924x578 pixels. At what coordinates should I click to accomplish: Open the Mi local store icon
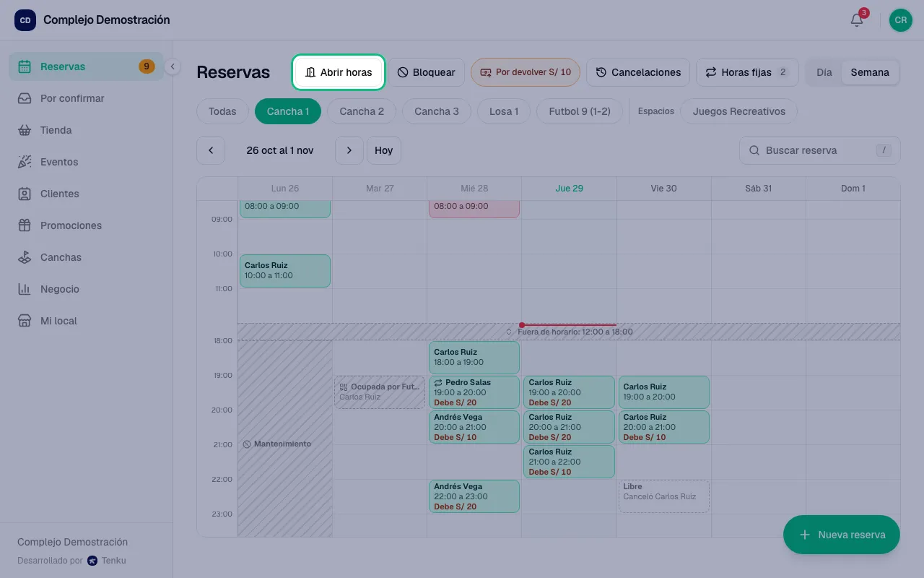[25, 321]
